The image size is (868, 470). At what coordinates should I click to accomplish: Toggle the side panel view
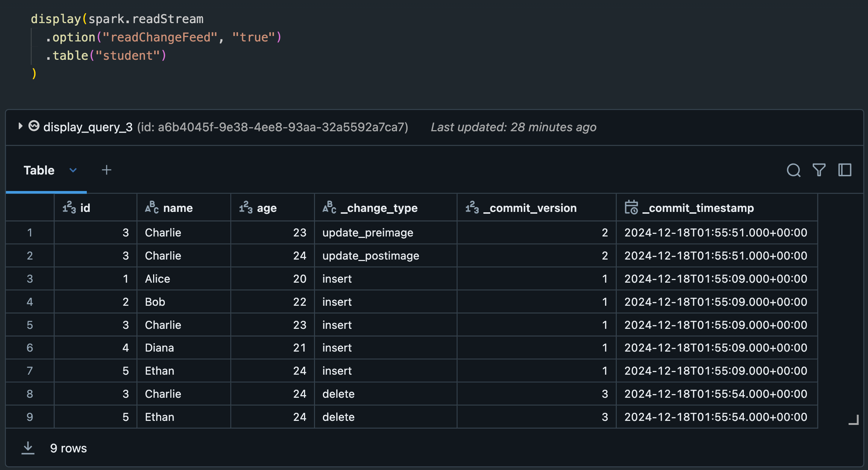pos(845,170)
